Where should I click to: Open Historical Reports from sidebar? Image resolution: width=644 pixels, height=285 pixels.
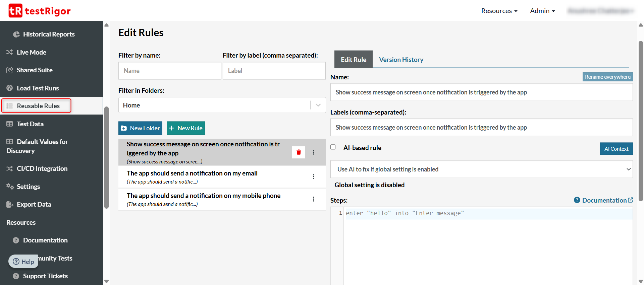tap(49, 34)
